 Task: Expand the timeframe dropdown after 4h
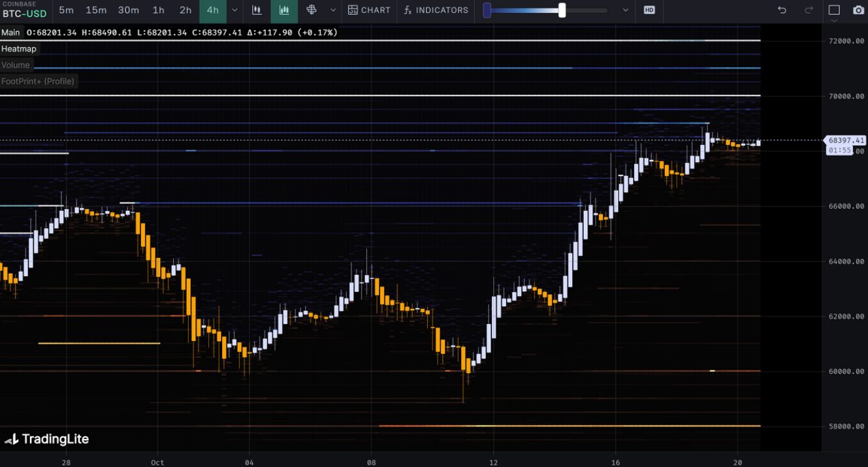pyautogui.click(x=234, y=10)
